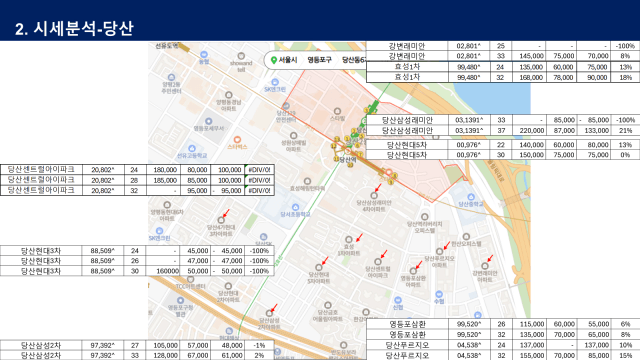640x360 pixels.
Task: Select the 220,000 cell for 당산삼성래미안
Action: pos(529,131)
